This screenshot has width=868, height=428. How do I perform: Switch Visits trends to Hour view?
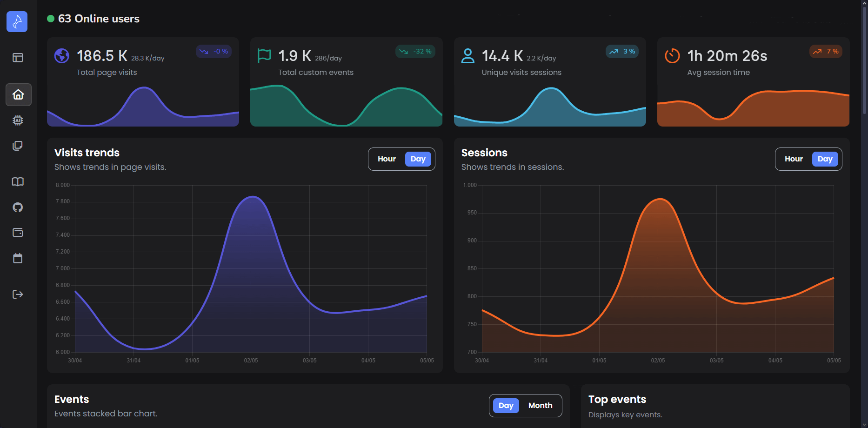pyautogui.click(x=387, y=159)
